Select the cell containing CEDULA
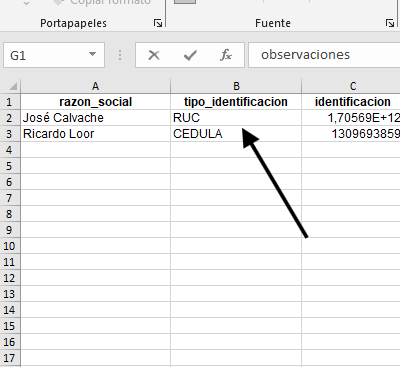Screen dimensions: 400x367 tap(236, 134)
